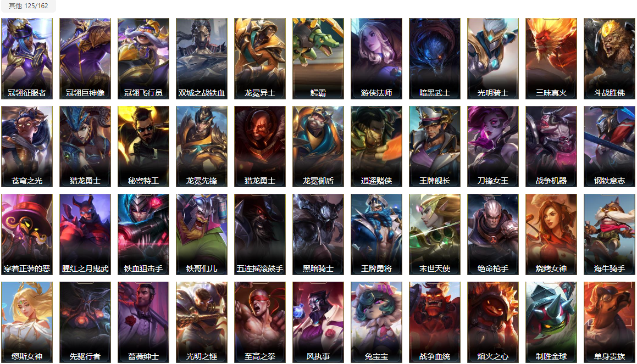Select the 逍遥赌侠 skin card
The image size is (637, 364).
click(376, 147)
